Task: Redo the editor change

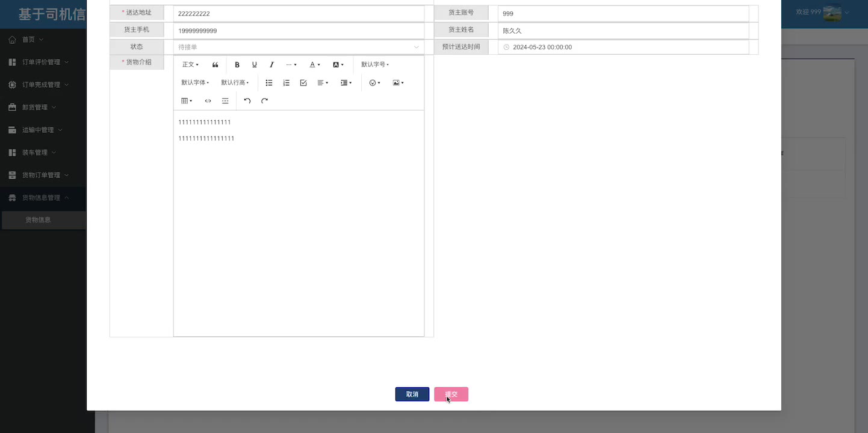Action: point(264,101)
